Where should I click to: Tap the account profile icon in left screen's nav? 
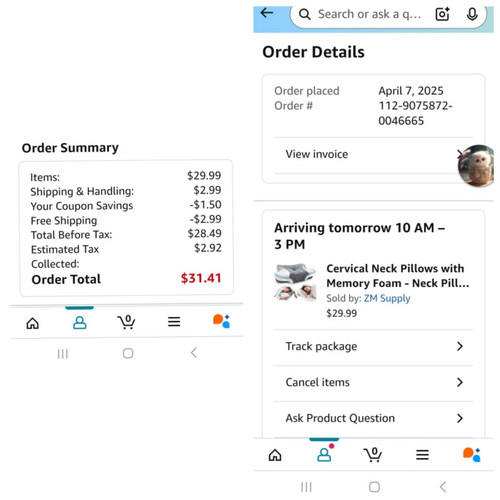click(x=80, y=323)
